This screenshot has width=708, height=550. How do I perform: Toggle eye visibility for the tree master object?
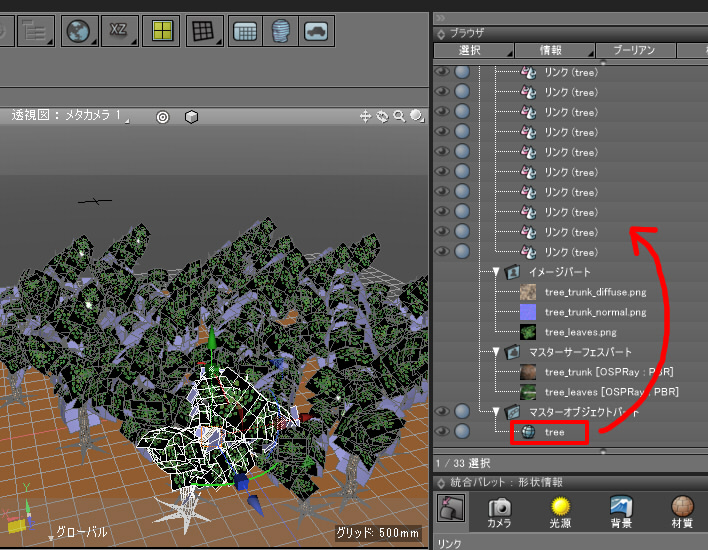tap(443, 432)
